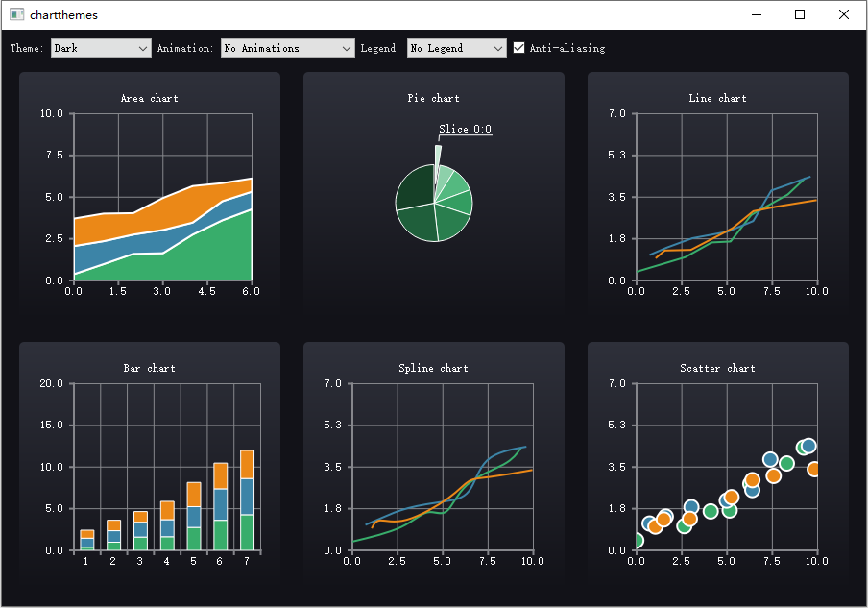868x608 pixels.
Task: Minimize the chartthemes window
Action: 757,14
